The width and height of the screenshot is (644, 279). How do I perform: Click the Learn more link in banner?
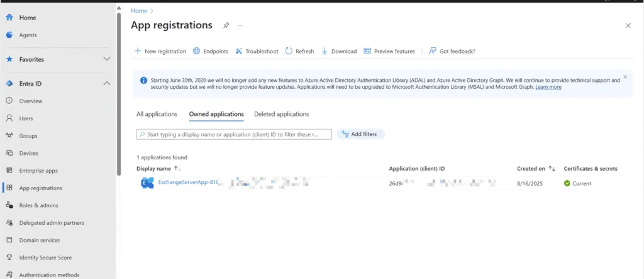click(x=548, y=87)
